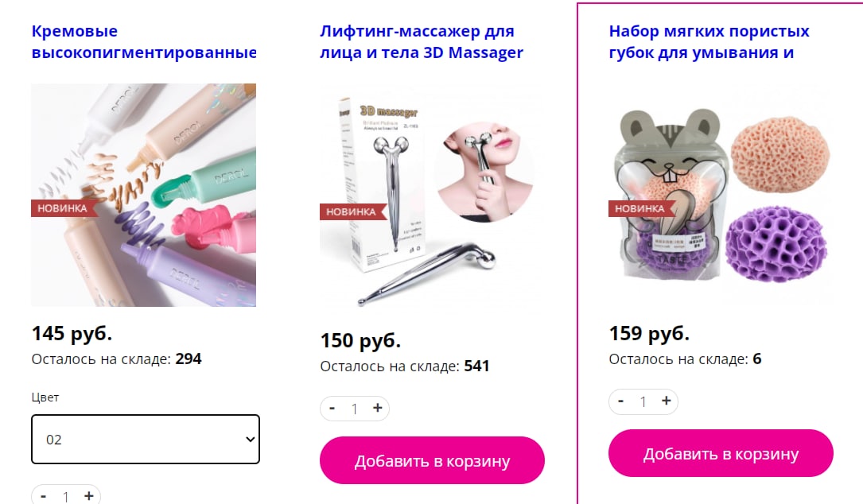
Task: Click the 3D massager product image
Action: (432, 198)
